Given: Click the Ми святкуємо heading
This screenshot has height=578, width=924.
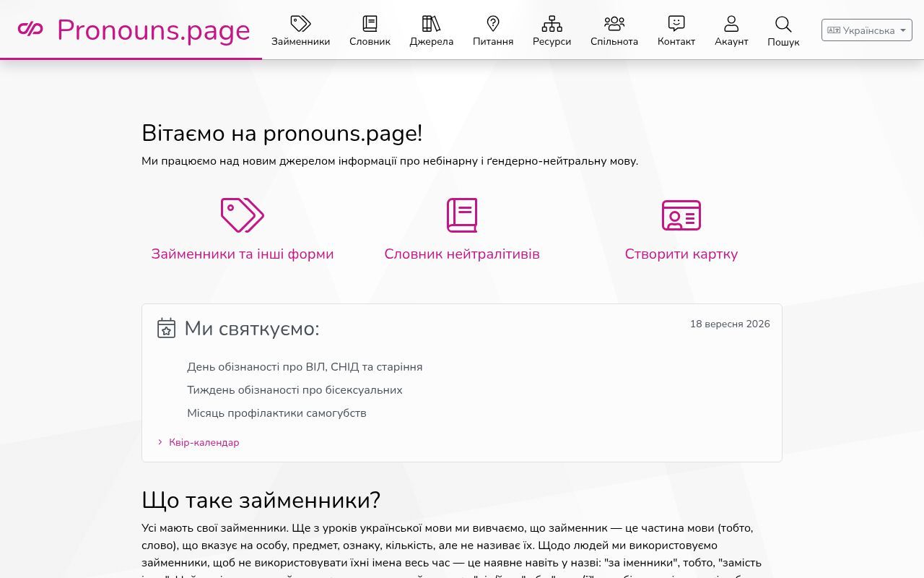Looking at the screenshot, I should click(x=252, y=329).
